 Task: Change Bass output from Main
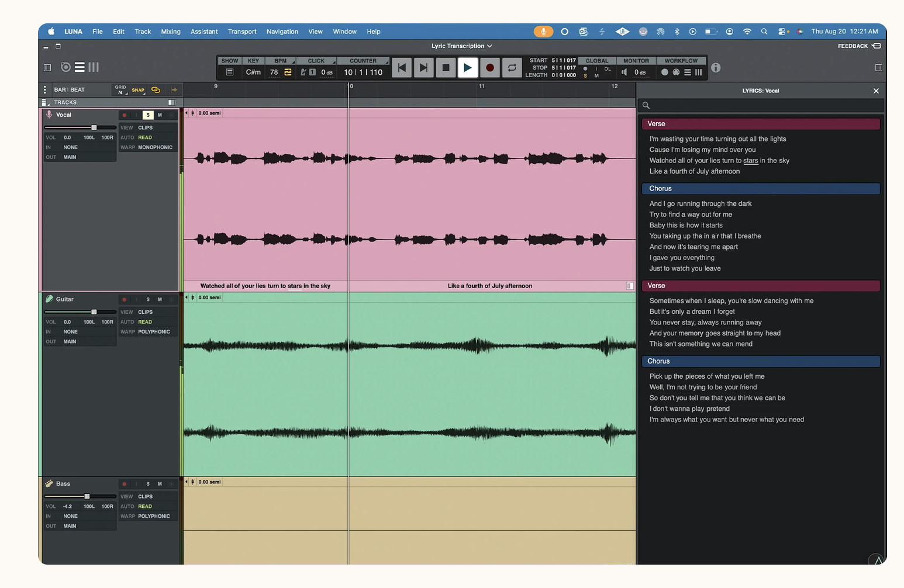pos(70,526)
